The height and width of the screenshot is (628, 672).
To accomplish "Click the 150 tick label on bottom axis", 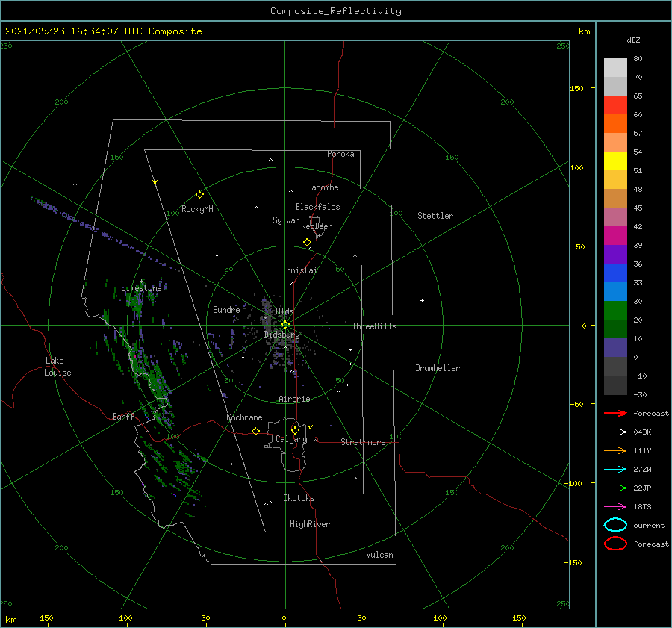I will point(519,618).
